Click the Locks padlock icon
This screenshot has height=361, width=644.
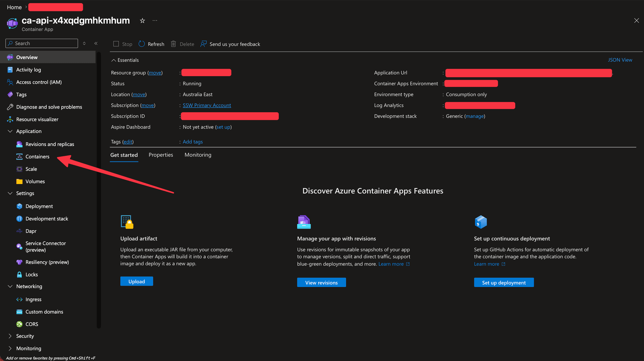tap(19, 275)
